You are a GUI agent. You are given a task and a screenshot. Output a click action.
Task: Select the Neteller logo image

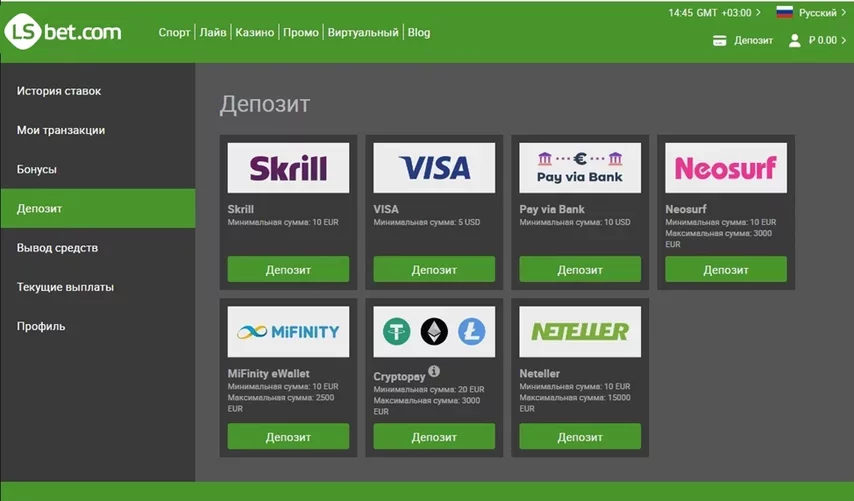(580, 332)
